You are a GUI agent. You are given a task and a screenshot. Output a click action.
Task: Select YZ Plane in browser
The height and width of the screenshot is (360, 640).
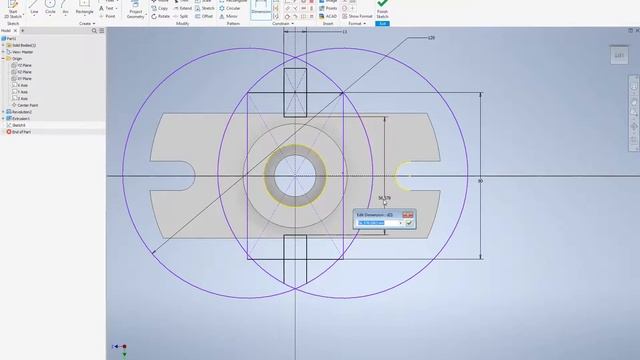tap(22, 65)
